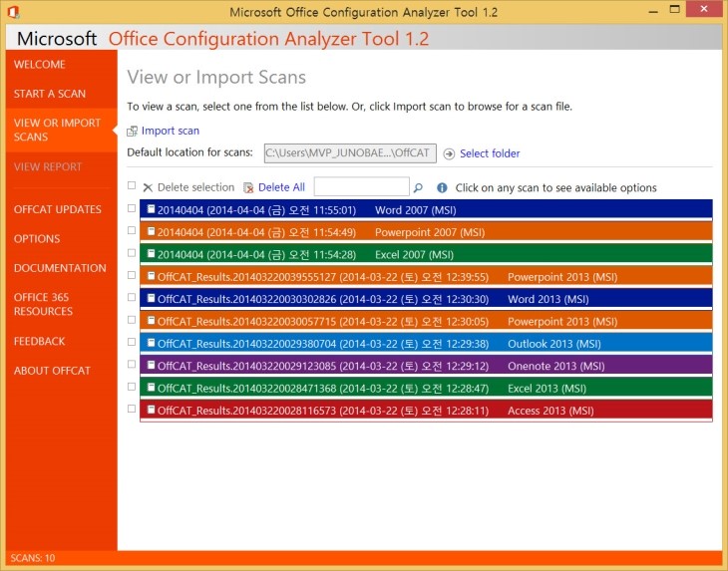728x571 pixels.
Task: Toggle the select-all checkbox beside Delete selection
Action: (132, 185)
